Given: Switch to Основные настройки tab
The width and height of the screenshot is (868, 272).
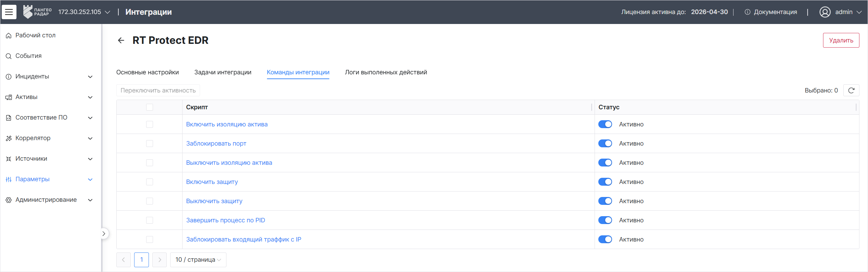Looking at the screenshot, I should tap(148, 72).
